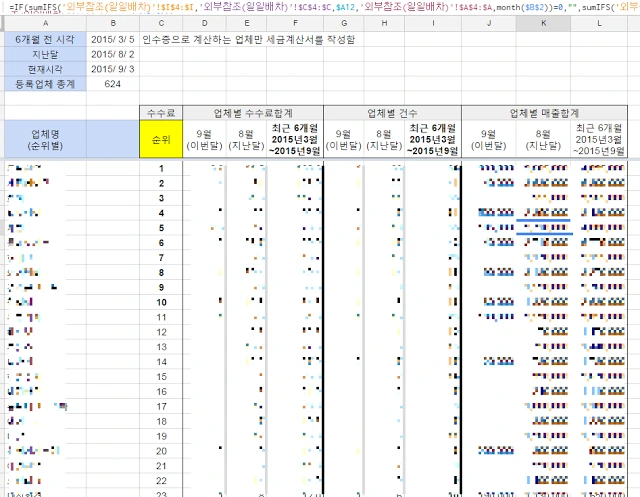Viewport: 640px width, 497px height.
Task: Click the 업체별 건수 merged header
Action: [x=392, y=113]
